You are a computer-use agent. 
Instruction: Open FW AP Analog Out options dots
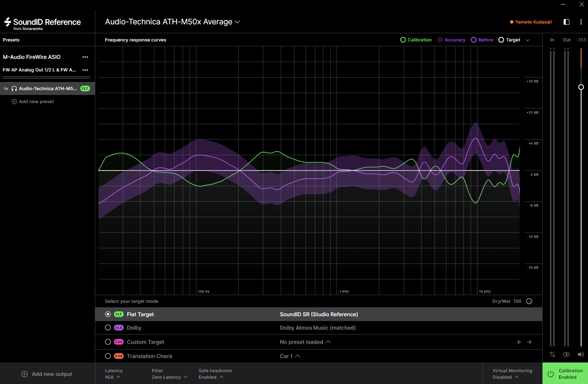tap(85, 70)
